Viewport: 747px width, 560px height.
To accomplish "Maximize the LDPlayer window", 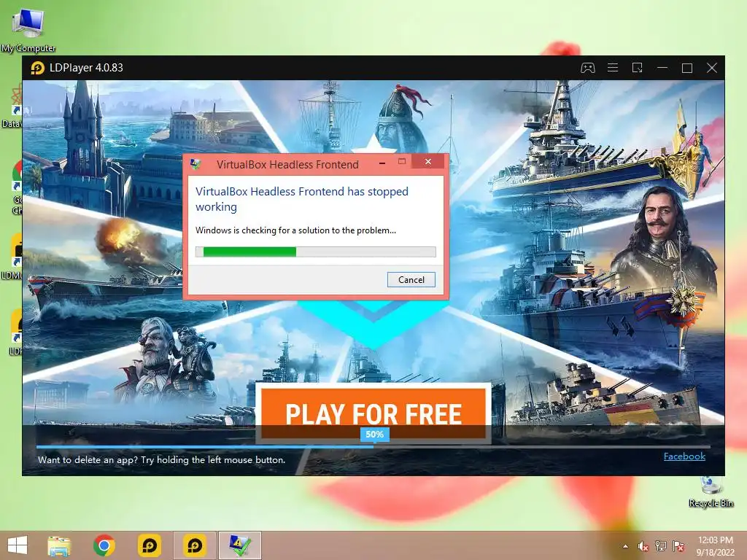I will [687, 68].
